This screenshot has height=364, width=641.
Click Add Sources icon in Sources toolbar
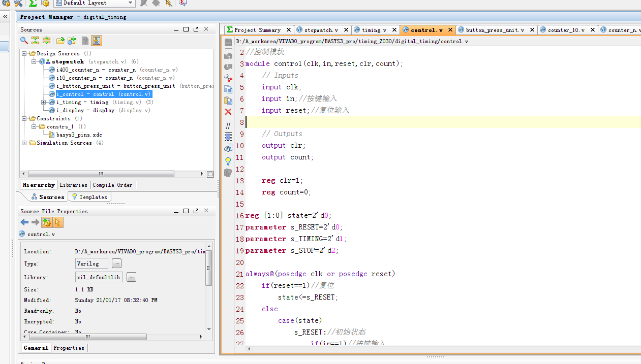(x=72, y=41)
